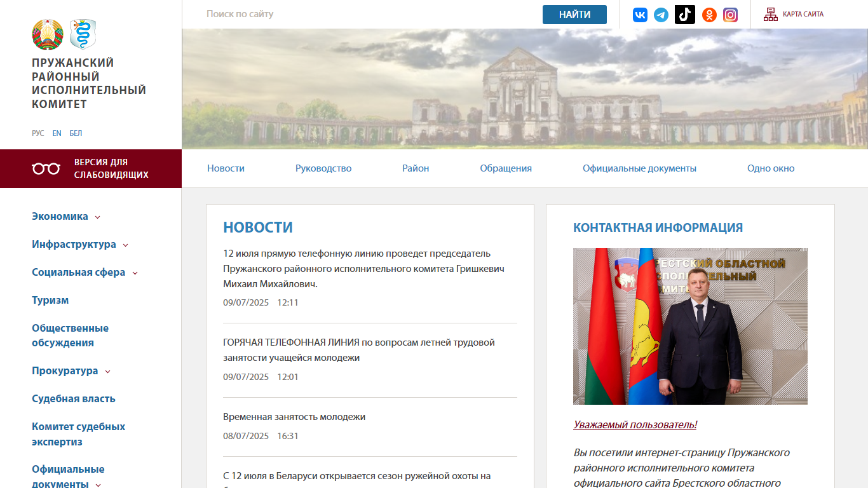Click the site map icon
This screenshot has width=868, height=488.
pos(771,14)
